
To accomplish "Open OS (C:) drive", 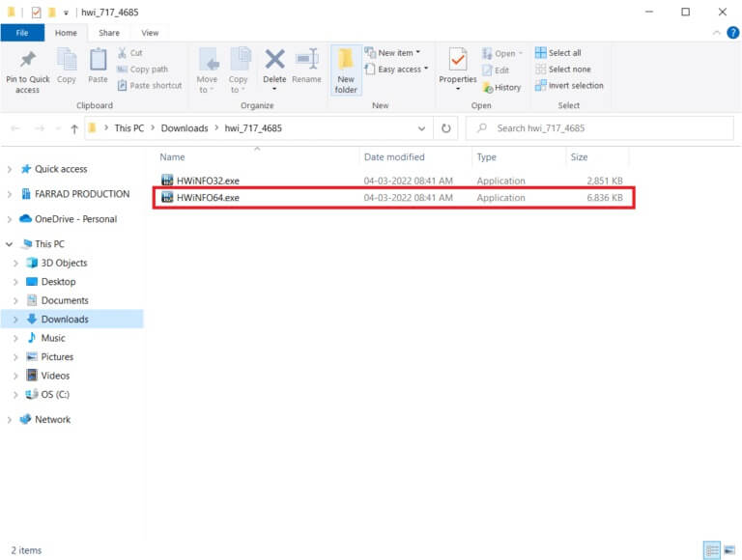I will (55, 395).
